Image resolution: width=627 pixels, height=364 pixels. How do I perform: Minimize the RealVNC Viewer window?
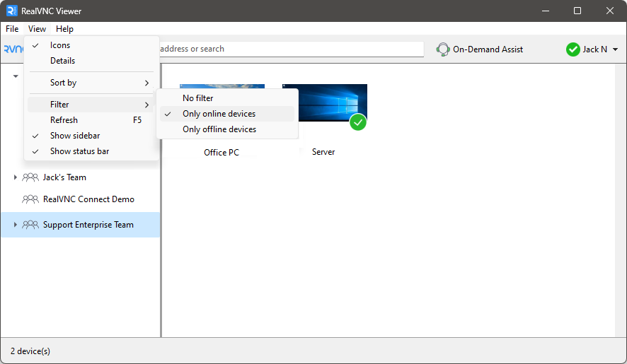[x=546, y=11]
